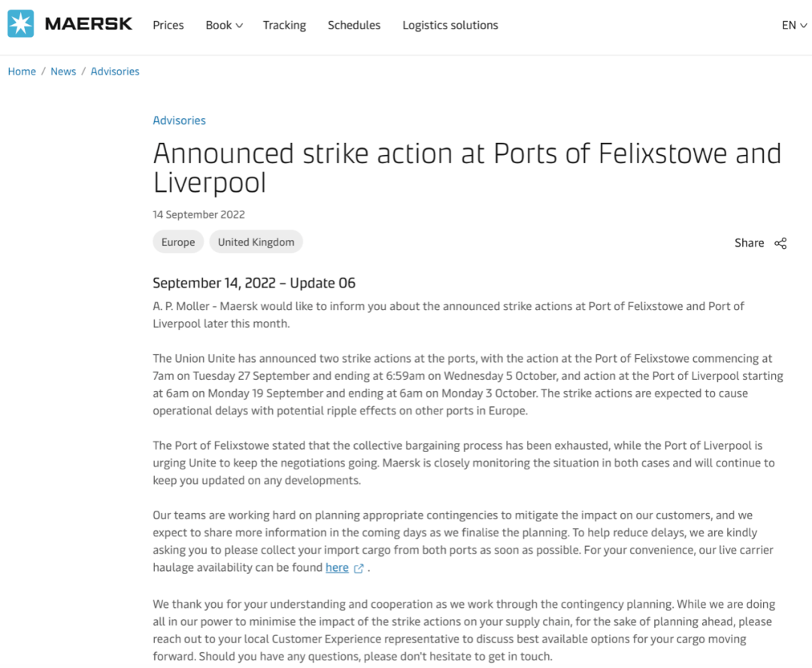This screenshot has width=812, height=668.
Task: Click the MAERSK wordmark in header
Action: (x=89, y=24)
